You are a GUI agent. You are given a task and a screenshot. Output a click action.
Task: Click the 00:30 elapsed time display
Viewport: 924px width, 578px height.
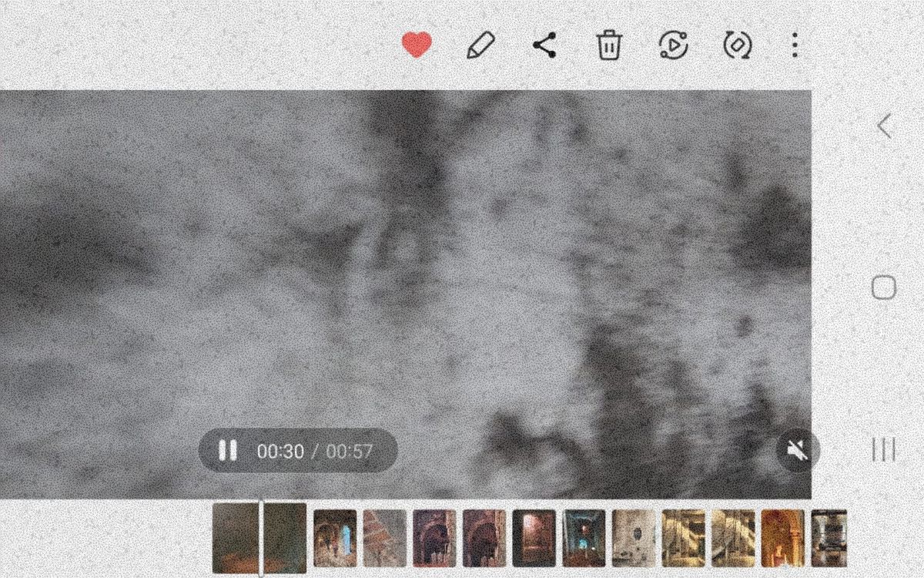[280, 452]
